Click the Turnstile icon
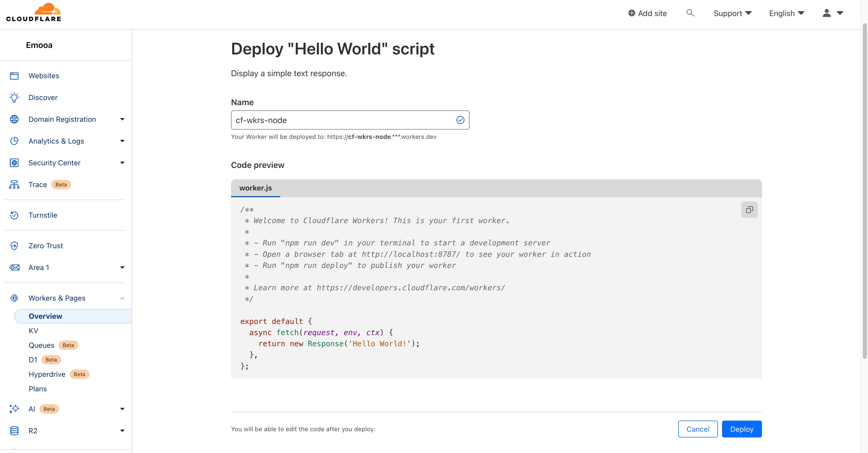Viewport: 868px width, 453px height. click(14, 215)
